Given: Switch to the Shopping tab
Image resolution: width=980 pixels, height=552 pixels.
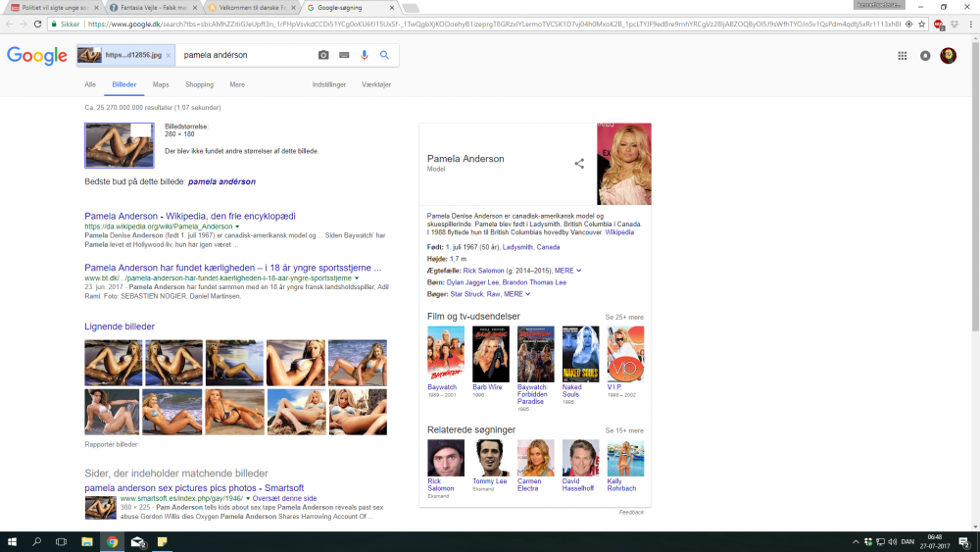Looking at the screenshot, I should click(199, 85).
